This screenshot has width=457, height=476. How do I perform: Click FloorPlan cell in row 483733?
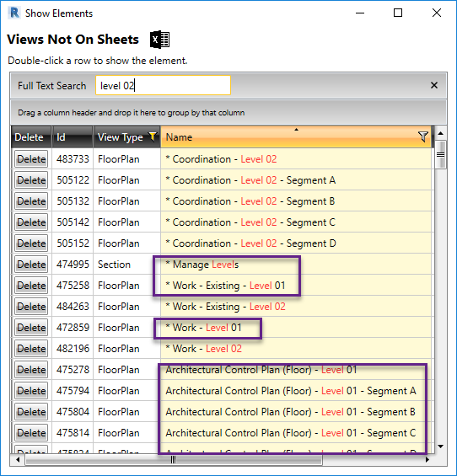pos(126,159)
